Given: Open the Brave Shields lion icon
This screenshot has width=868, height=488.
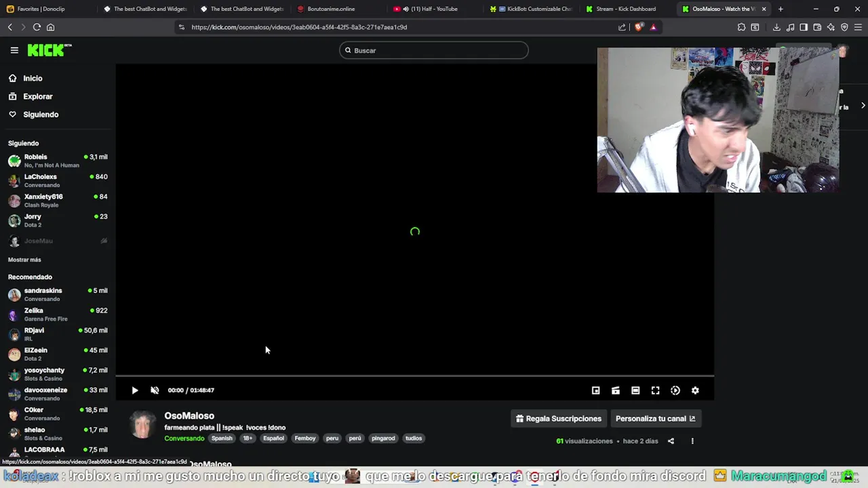Looking at the screenshot, I should click(x=638, y=27).
